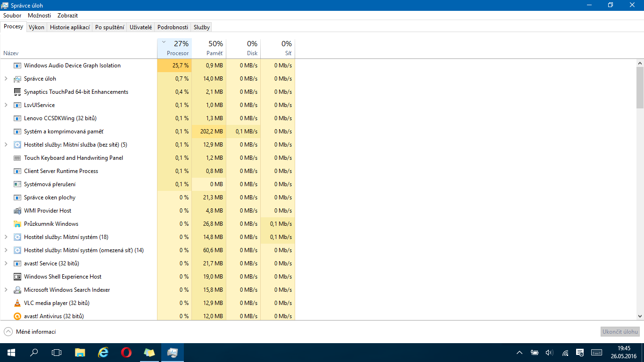The width and height of the screenshot is (644, 362).
Task: Sort processes by Název column header
Action: tap(79, 49)
